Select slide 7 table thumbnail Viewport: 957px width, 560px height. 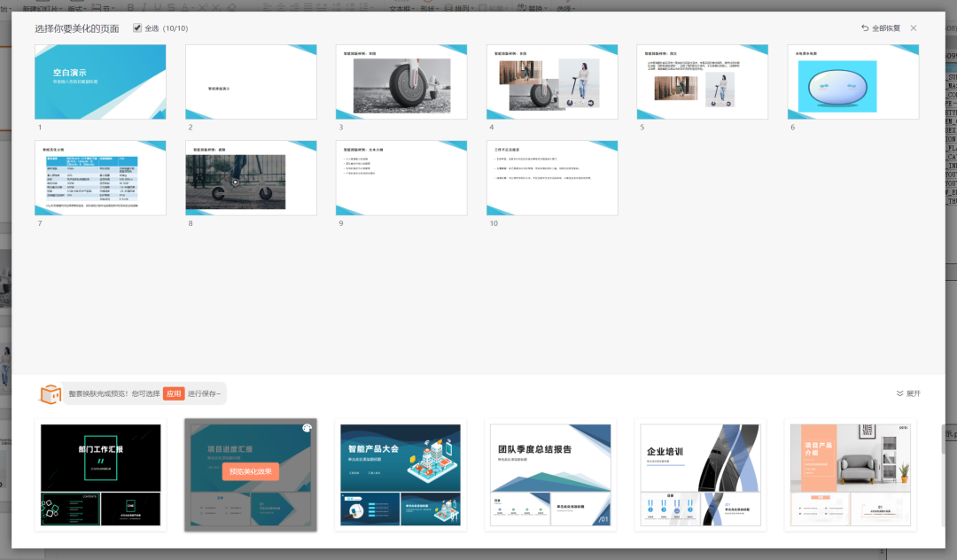(100, 178)
